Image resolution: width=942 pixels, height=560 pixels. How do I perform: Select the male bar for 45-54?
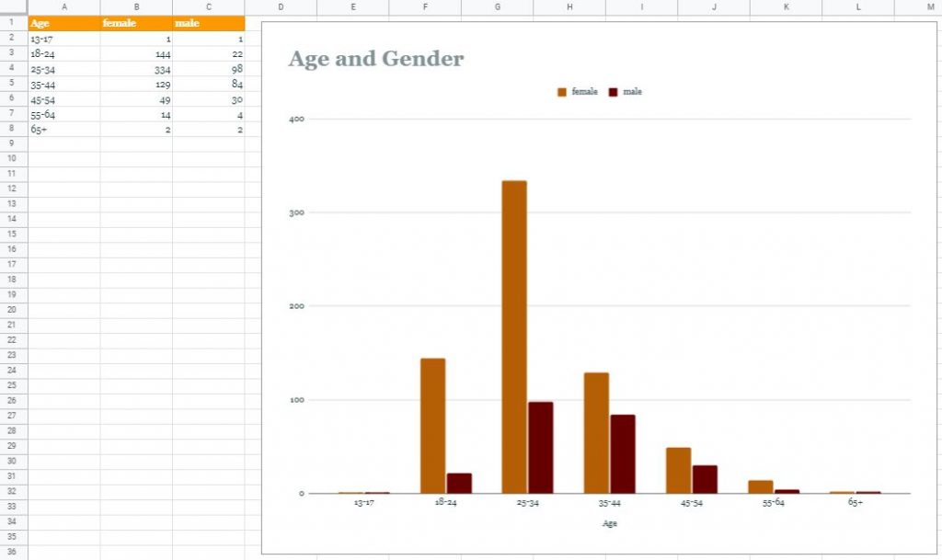tap(705, 480)
